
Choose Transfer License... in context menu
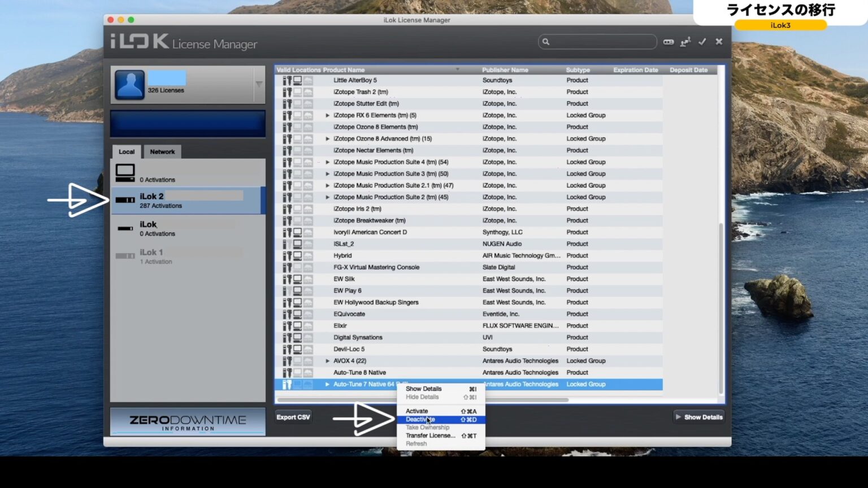441,435
